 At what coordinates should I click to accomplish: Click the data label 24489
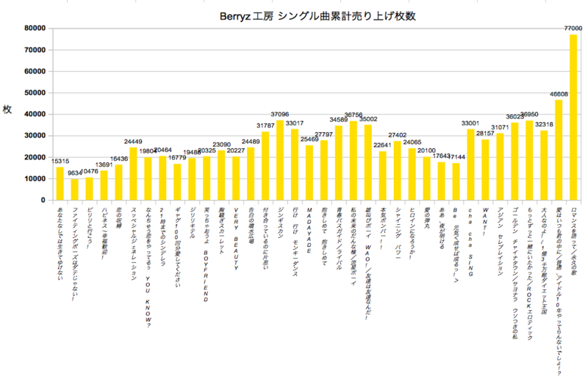coord(251,142)
